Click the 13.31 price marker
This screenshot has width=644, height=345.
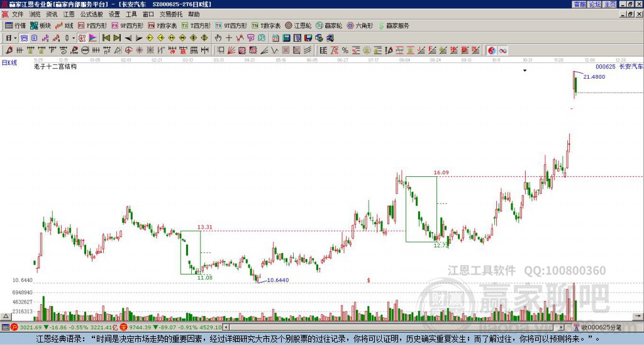(x=205, y=227)
